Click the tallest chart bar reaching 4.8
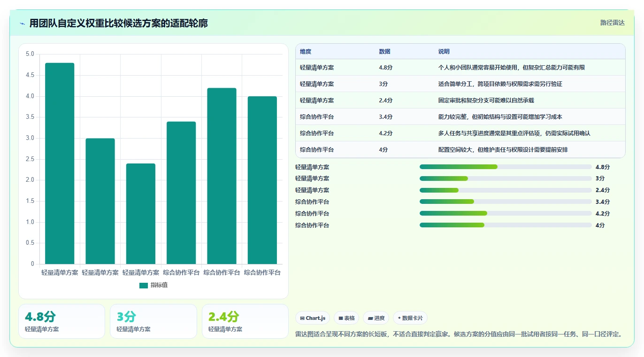This screenshot has height=357, width=644. (x=60, y=163)
